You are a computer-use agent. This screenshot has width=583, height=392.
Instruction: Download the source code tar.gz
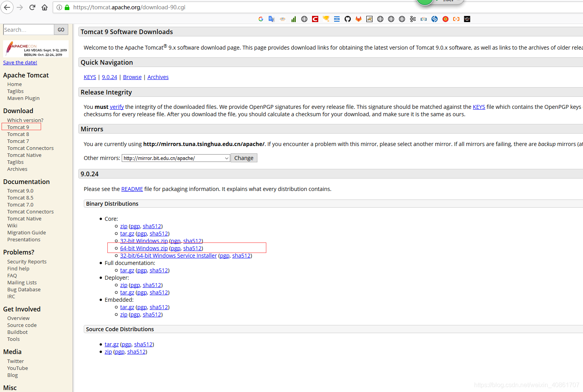[x=112, y=344]
